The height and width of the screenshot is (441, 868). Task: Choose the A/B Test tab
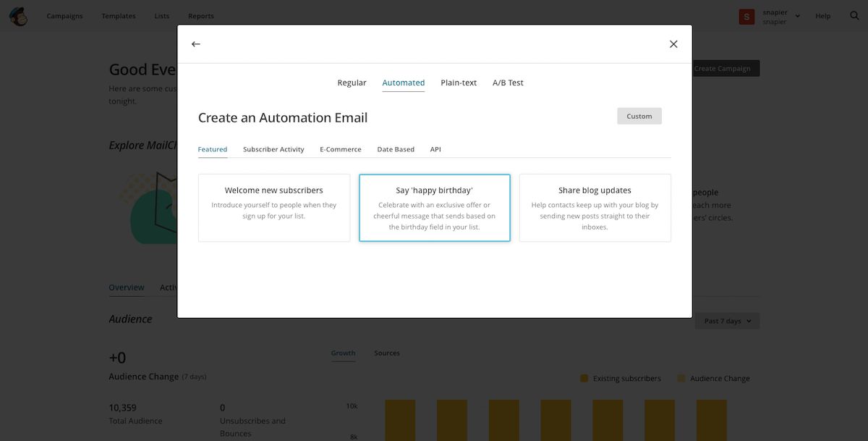pos(508,83)
